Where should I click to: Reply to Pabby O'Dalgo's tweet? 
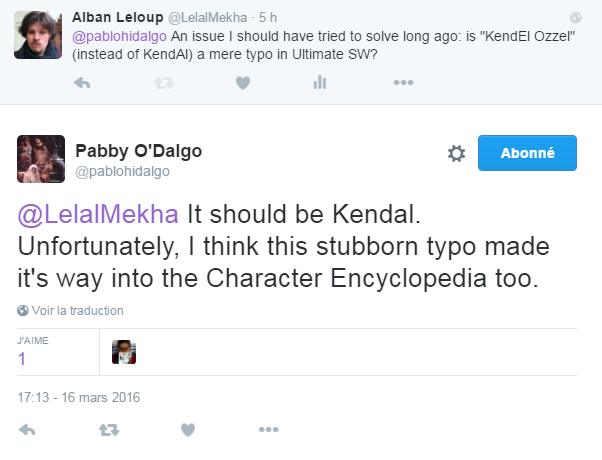[x=27, y=429]
